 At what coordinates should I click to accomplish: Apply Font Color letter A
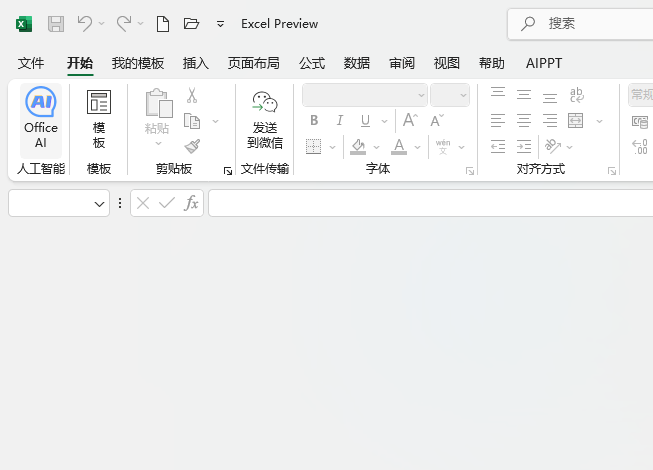(399, 147)
